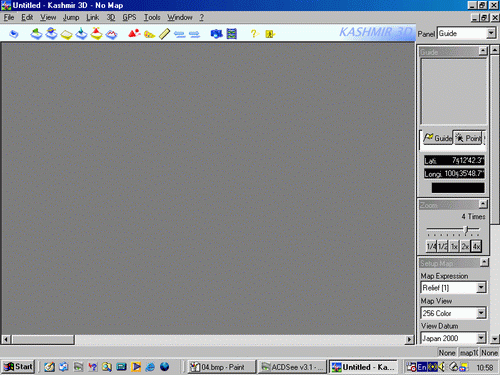Screen dimensions: 500x375
Task: Click the yellow question mark help icon
Action: (x=254, y=34)
